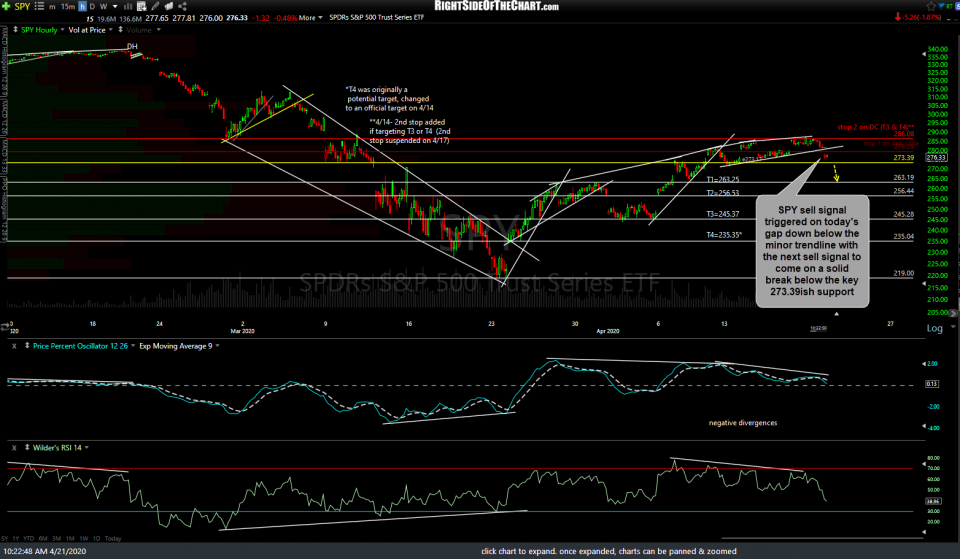Select the 1D range
Image resolution: width=960 pixels, height=559 pixels.
tap(96, 539)
